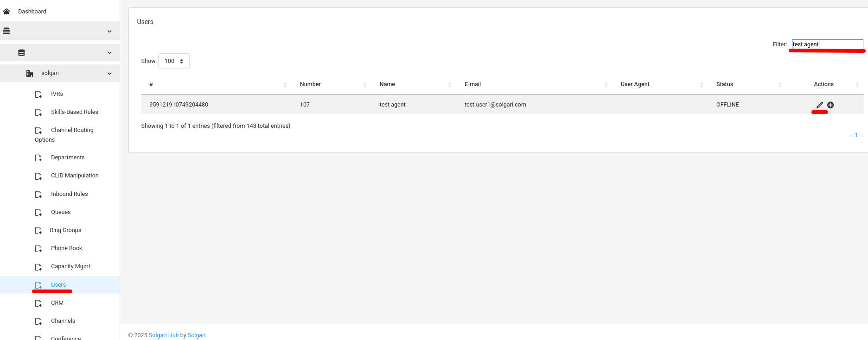This screenshot has height=340, width=868.
Task: Open Skills-Based Rules menu item
Action: click(74, 112)
